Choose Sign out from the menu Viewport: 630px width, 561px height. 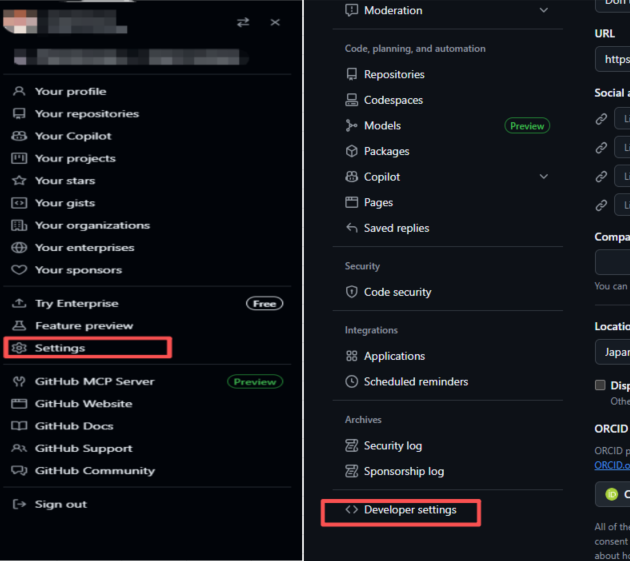pos(60,504)
